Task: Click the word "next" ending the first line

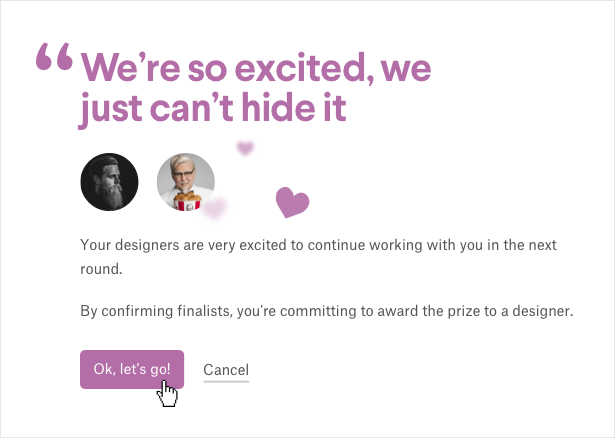Action: 542,245
